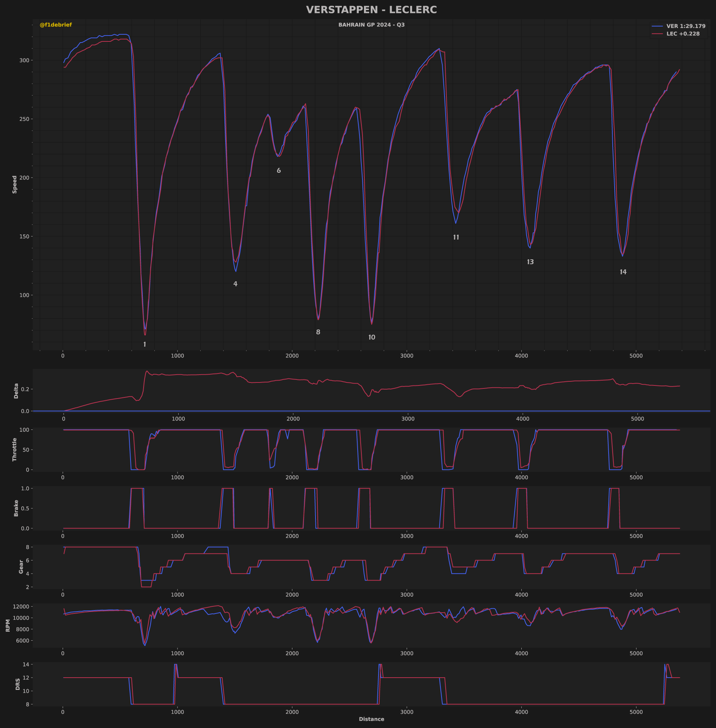Click corner number 14 marker
The image size is (716, 728).
(x=623, y=272)
